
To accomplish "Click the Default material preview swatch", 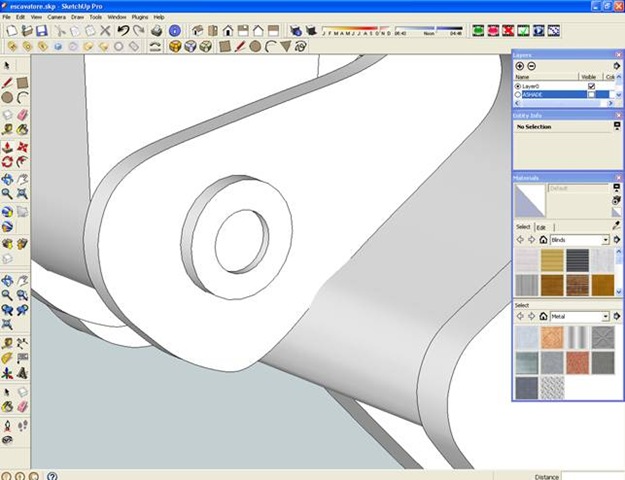I will coord(530,200).
